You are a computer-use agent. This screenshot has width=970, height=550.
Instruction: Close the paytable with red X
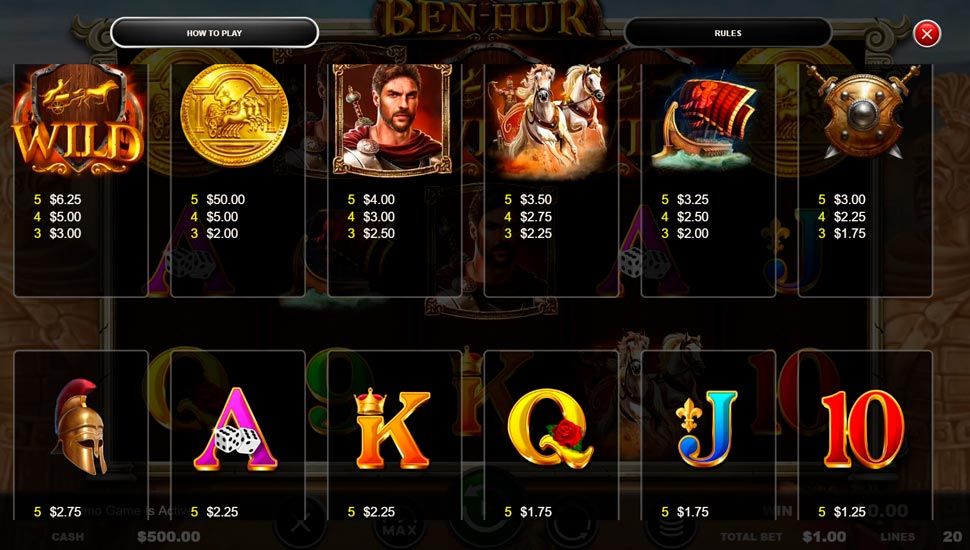[x=927, y=34]
